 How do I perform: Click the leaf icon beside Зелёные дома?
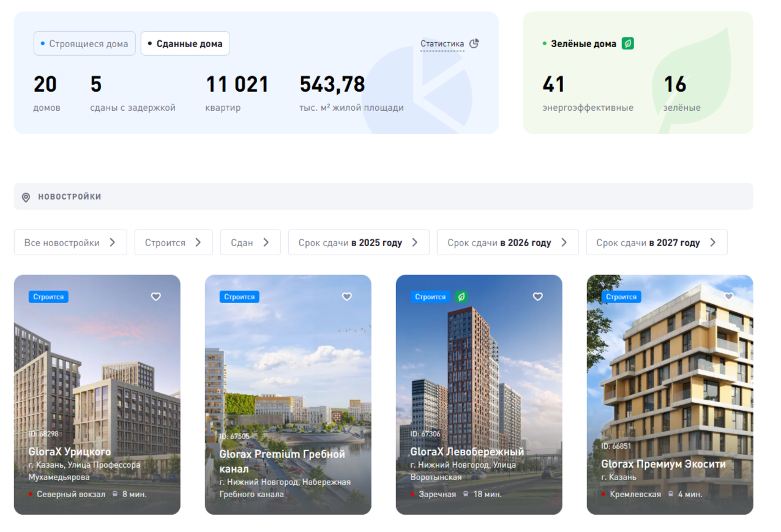pos(627,43)
